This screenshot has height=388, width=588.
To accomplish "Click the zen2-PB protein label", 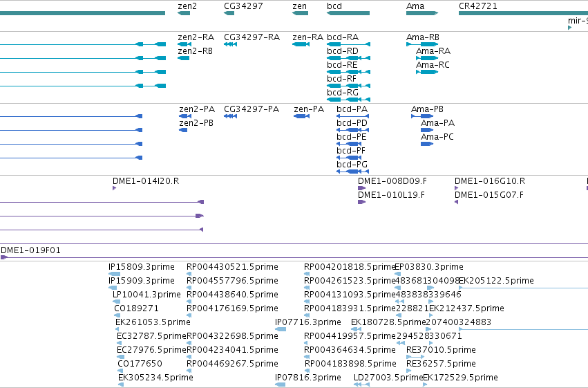I will [x=196, y=123].
